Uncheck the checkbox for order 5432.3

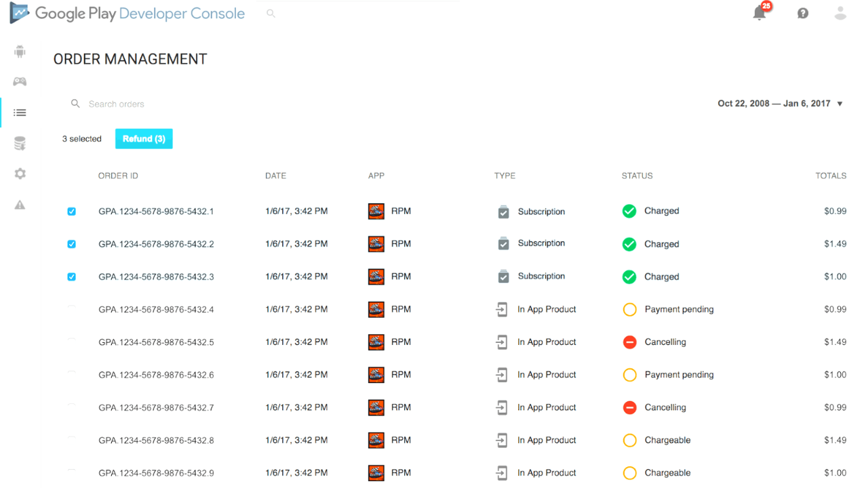point(71,277)
